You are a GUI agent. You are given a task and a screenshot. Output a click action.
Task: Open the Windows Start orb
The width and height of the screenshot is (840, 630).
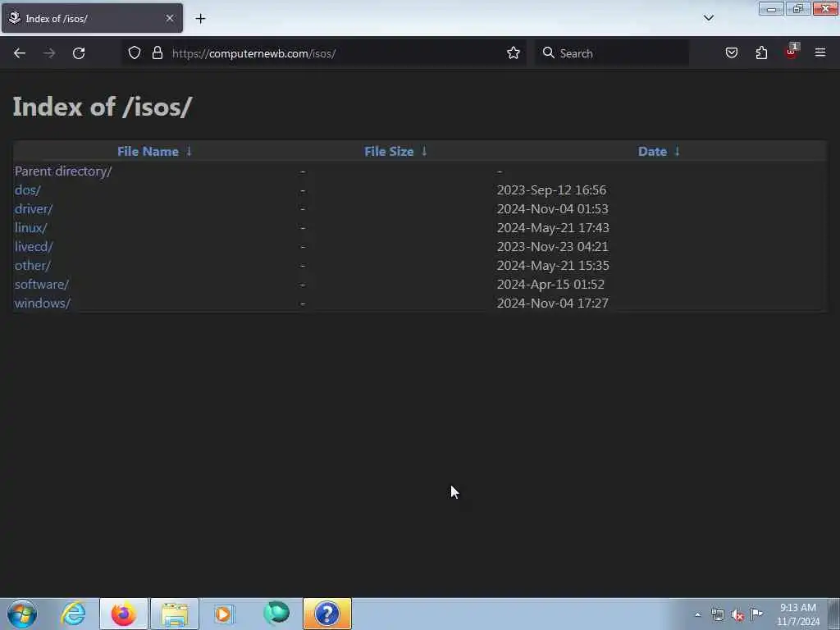click(x=22, y=614)
